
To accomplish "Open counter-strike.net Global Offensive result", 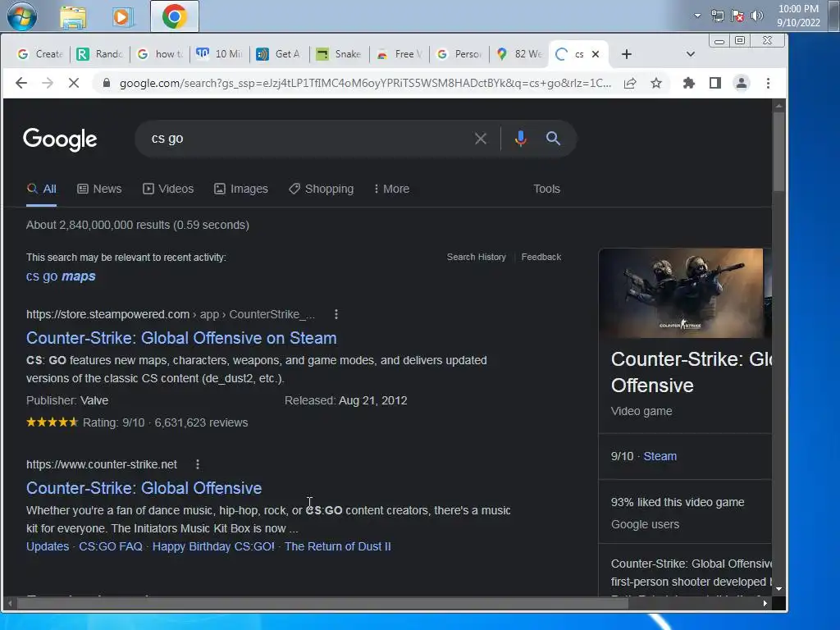I will pos(144,488).
